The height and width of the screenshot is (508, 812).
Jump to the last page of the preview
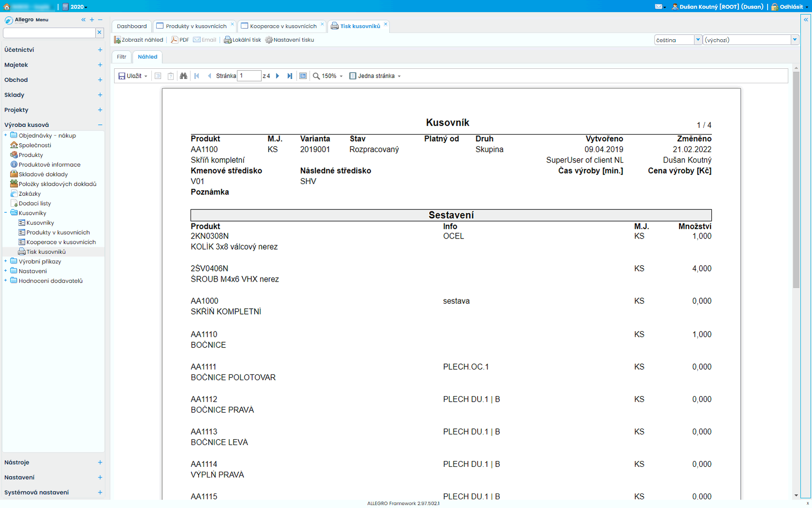click(290, 76)
